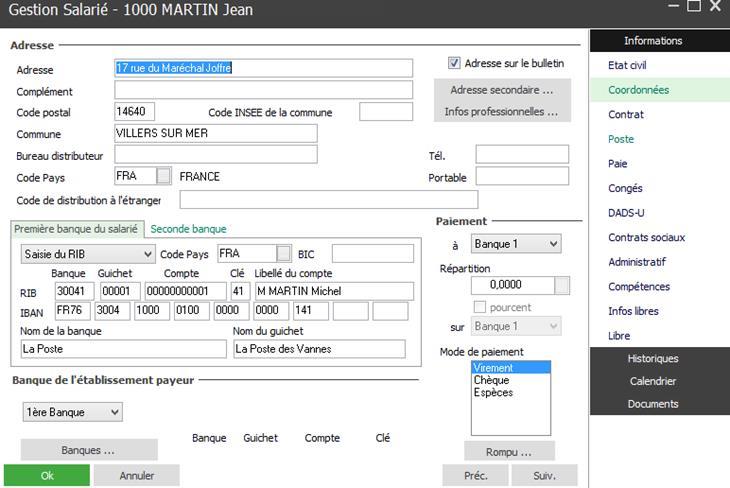Open the Libre section

click(619, 336)
